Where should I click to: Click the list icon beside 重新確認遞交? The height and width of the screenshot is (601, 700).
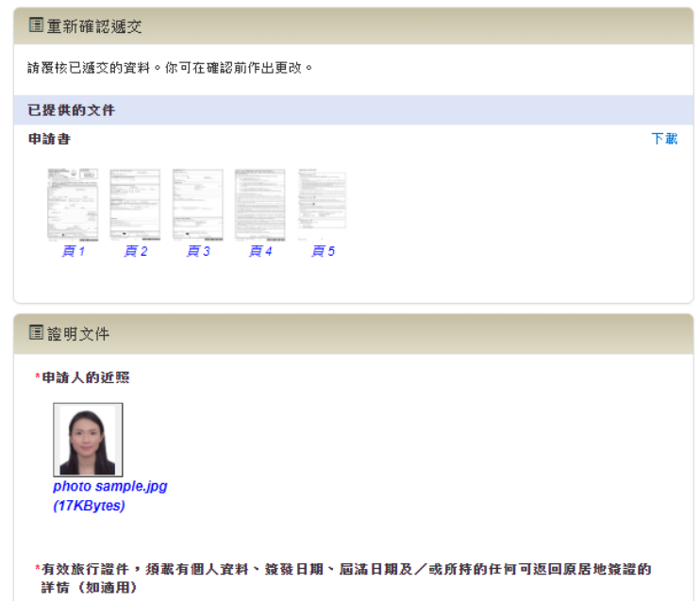[36, 25]
